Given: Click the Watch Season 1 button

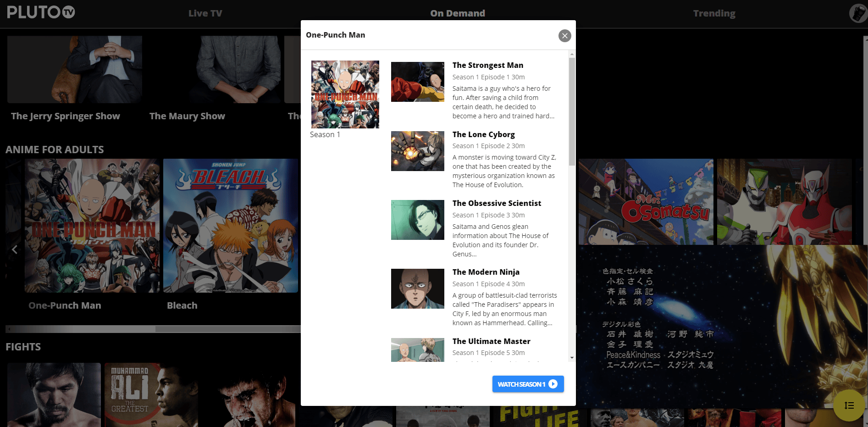Looking at the screenshot, I should click(x=528, y=384).
